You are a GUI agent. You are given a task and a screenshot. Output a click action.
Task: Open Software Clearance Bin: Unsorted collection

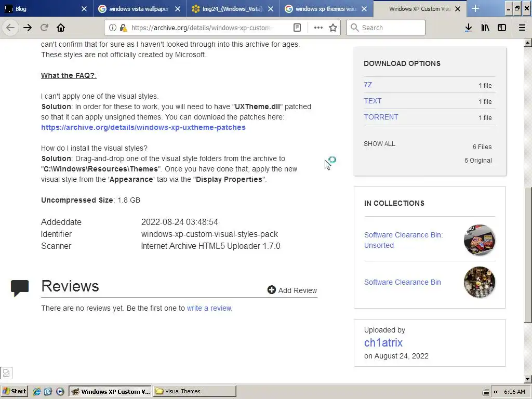pyautogui.click(x=403, y=240)
